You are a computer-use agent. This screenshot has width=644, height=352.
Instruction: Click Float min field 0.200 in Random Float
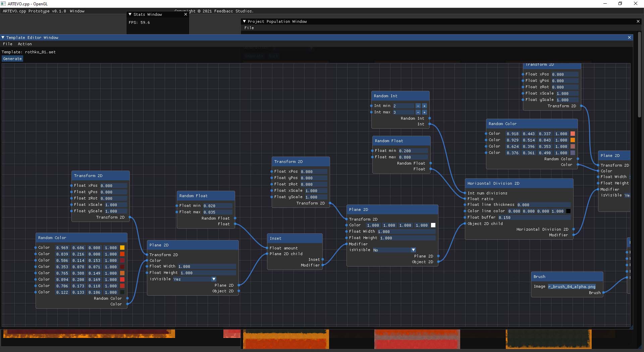pyautogui.click(x=413, y=151)
